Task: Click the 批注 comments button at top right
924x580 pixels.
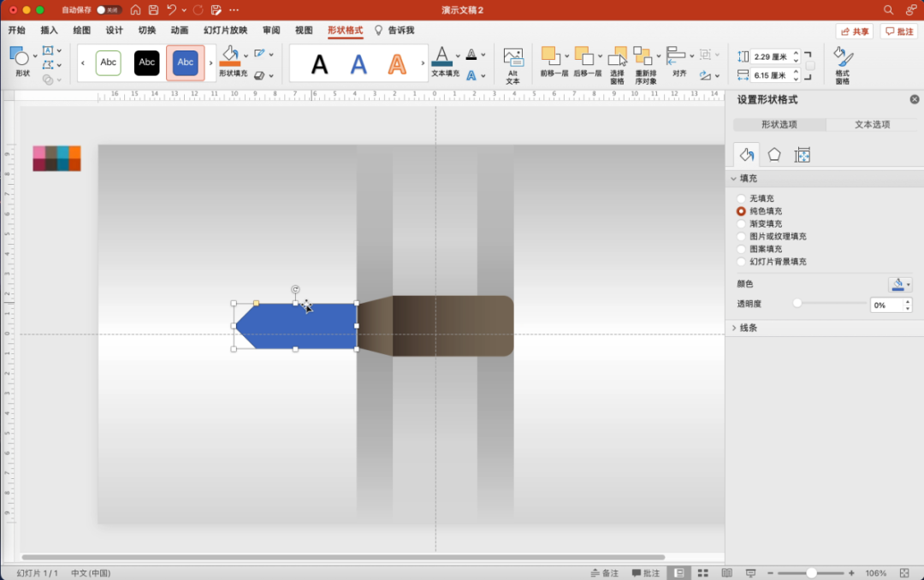Action: [x=899, y=31]
